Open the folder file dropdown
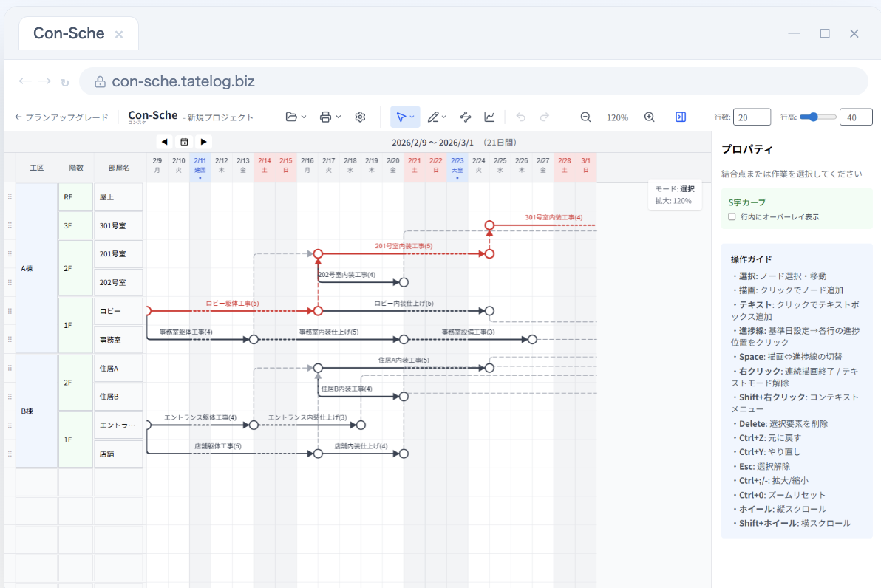 [296, 117]
